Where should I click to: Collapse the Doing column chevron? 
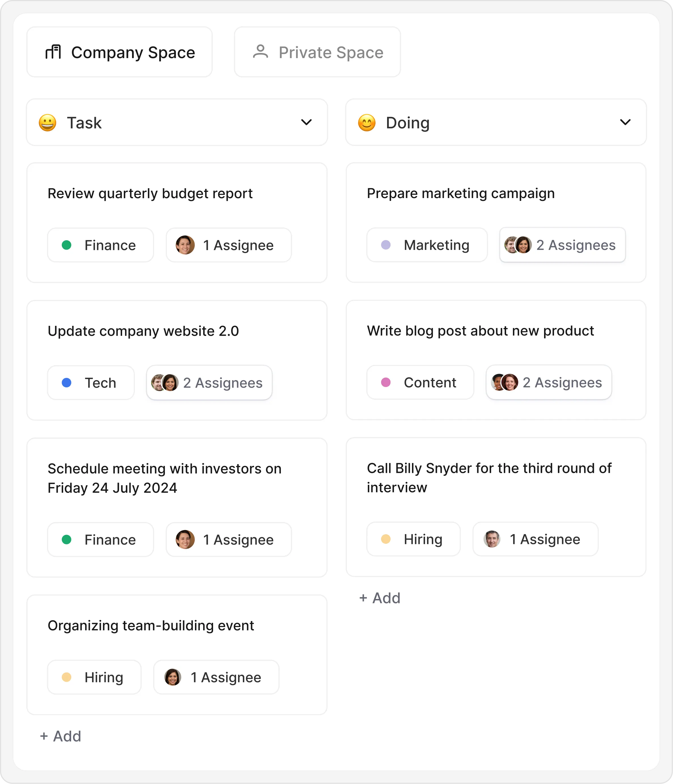coord(625,122)
